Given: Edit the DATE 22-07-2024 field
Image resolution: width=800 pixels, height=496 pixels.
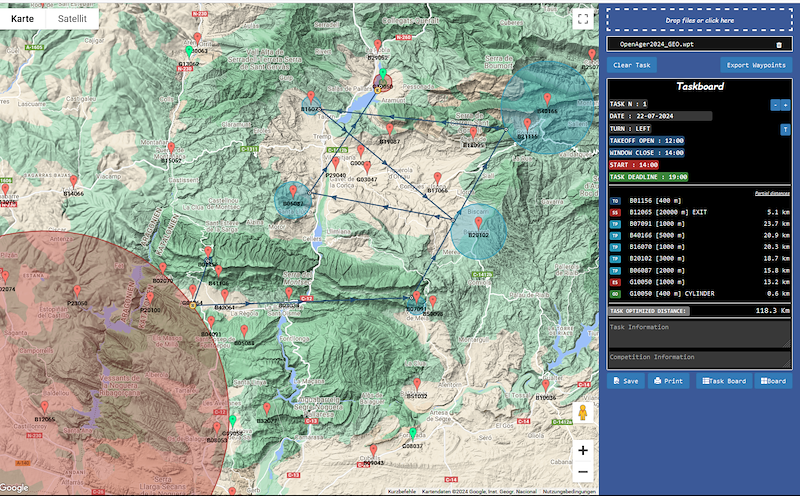Looking at the screenshot, I should point(660,116).
